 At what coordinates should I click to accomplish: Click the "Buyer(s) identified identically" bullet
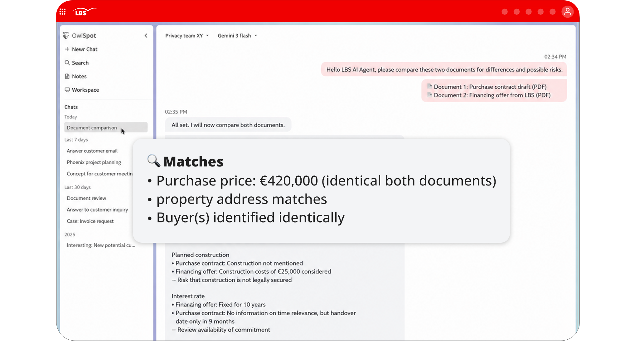(x=250, y=218)
